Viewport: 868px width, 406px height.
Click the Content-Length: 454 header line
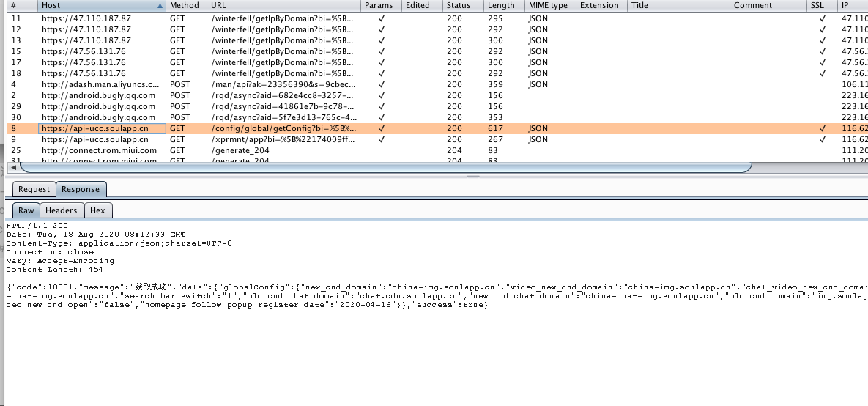54,270
